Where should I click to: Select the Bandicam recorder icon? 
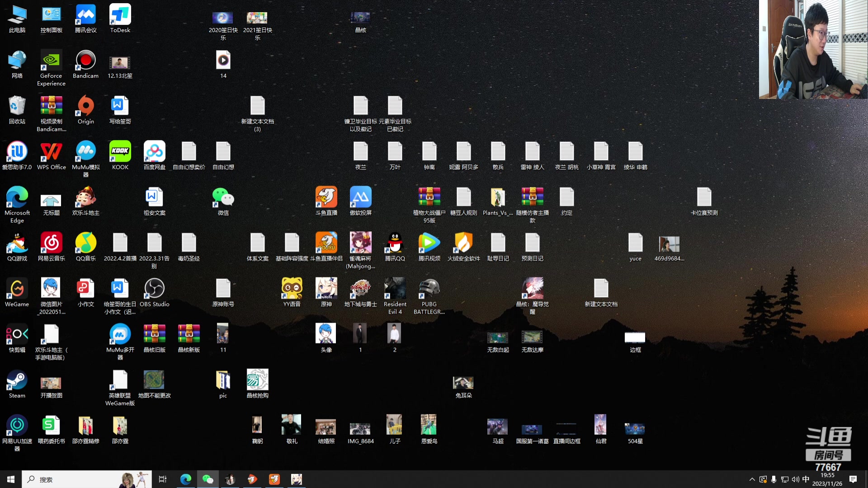86,64
